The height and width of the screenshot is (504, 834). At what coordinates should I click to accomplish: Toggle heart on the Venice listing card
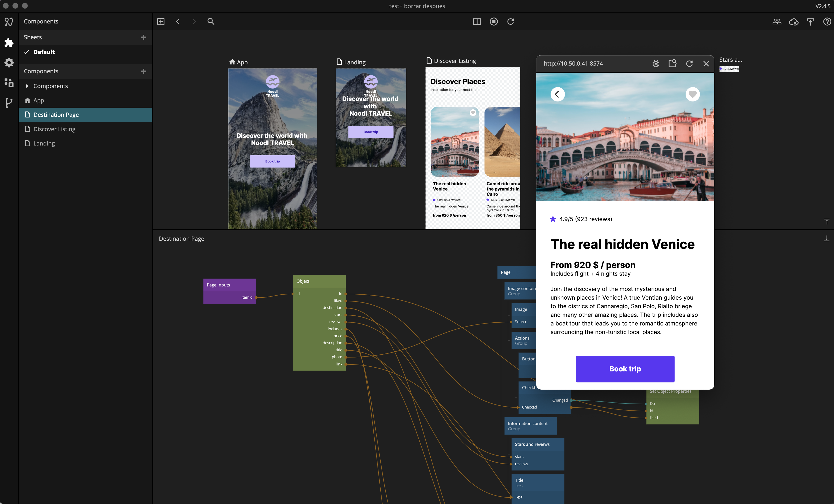tap(473, 113)
